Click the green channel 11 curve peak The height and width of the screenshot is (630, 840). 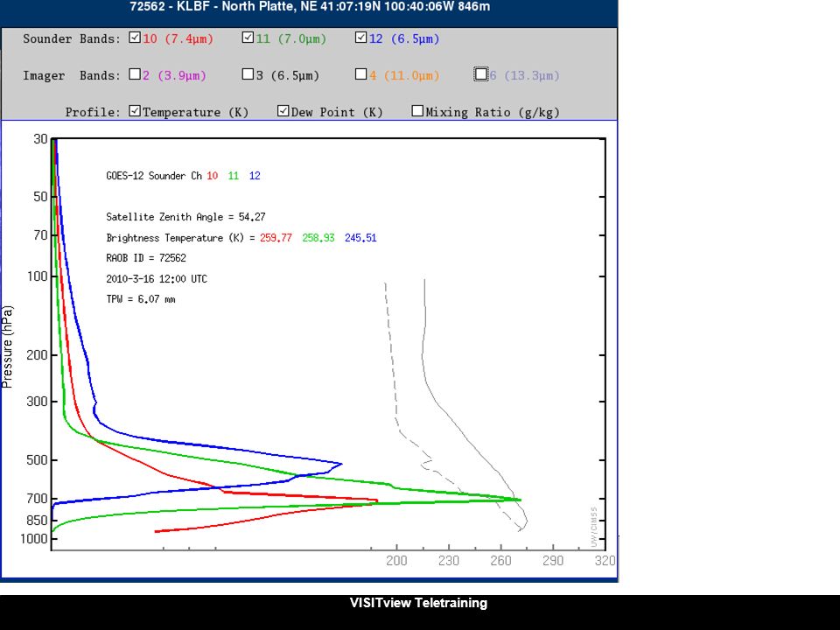(519, 500)
